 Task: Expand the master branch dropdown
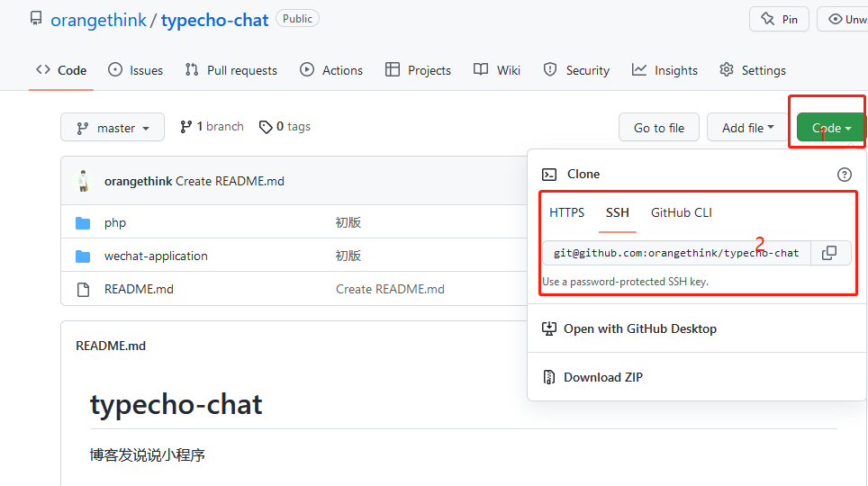(x=113, y=127)
